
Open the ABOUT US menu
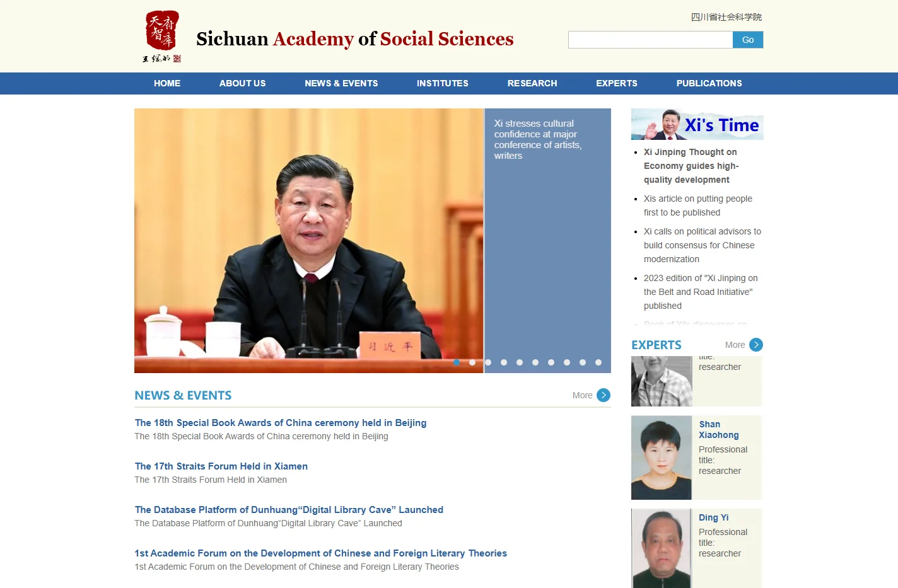coord(243,83)
